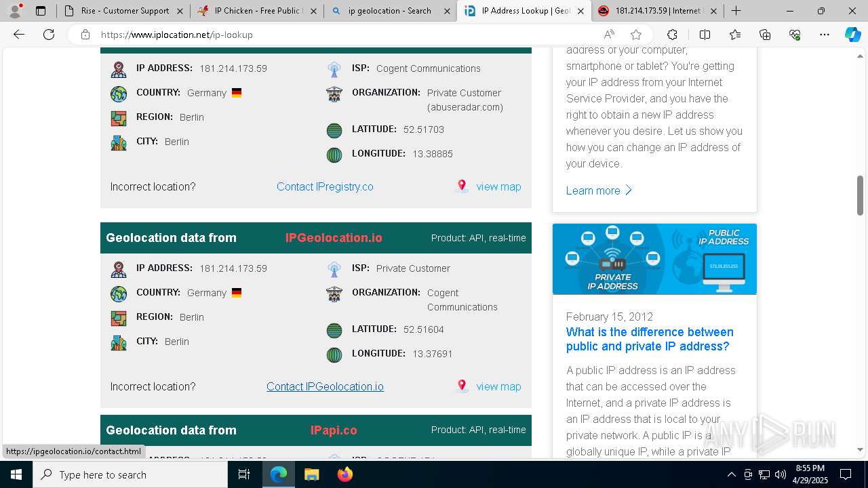The image size is (868, 488).
Task: Toggle split screen view
Action: [x=705, y=35]
